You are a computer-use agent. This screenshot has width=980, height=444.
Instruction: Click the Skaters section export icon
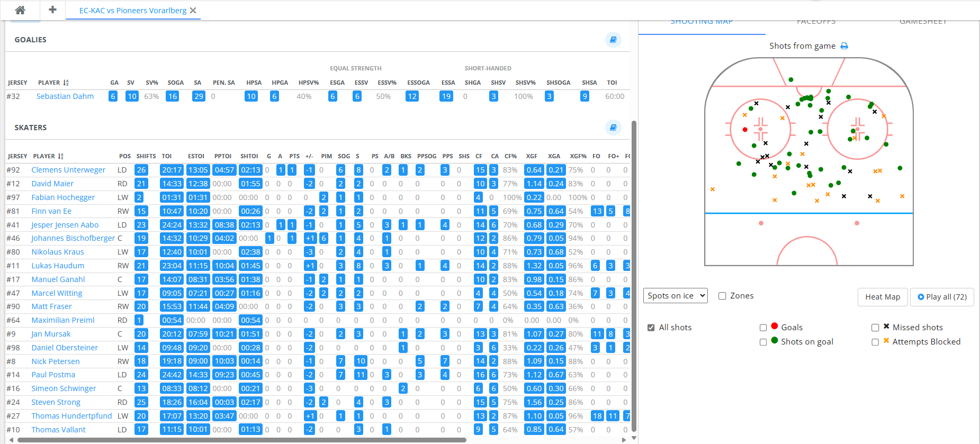613,128
